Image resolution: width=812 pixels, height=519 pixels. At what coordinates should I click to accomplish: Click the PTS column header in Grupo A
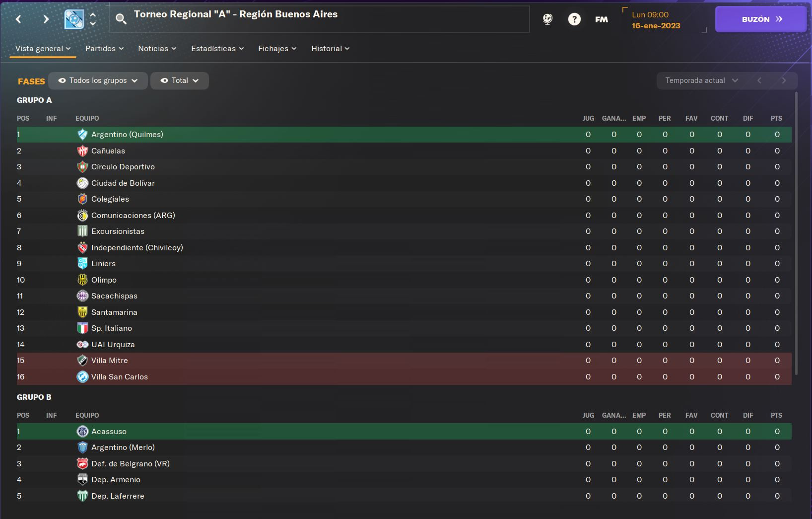tap(776, 118)
